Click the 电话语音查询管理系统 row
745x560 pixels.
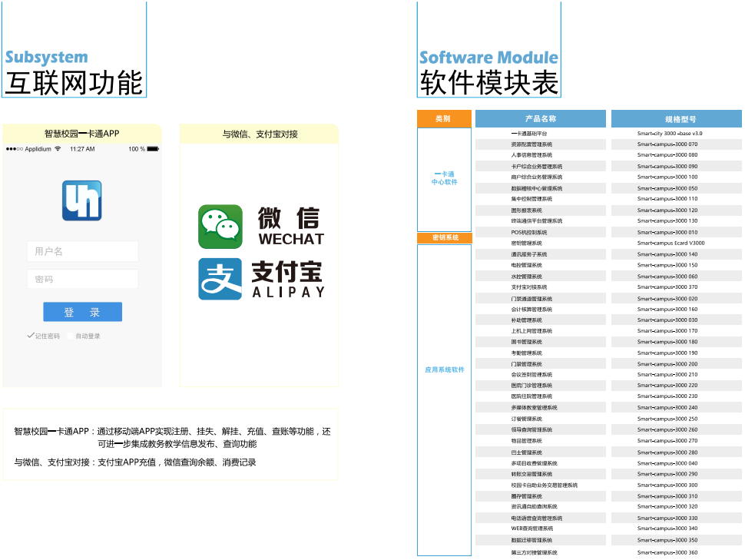[541, 519]
